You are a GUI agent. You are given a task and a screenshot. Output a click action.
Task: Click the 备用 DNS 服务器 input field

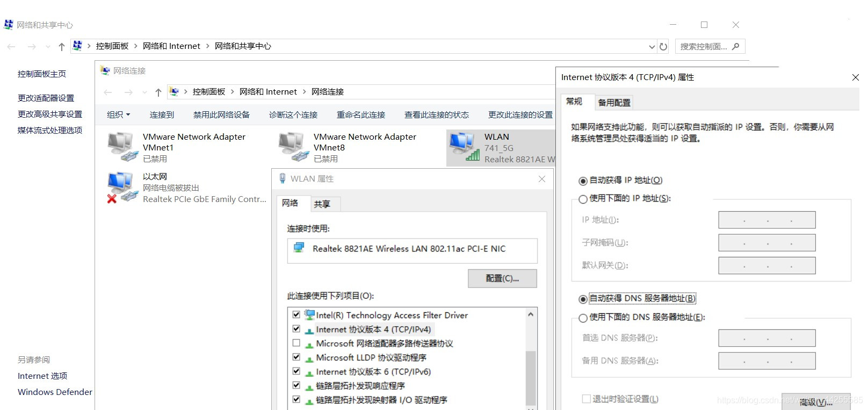pos(767,361)
